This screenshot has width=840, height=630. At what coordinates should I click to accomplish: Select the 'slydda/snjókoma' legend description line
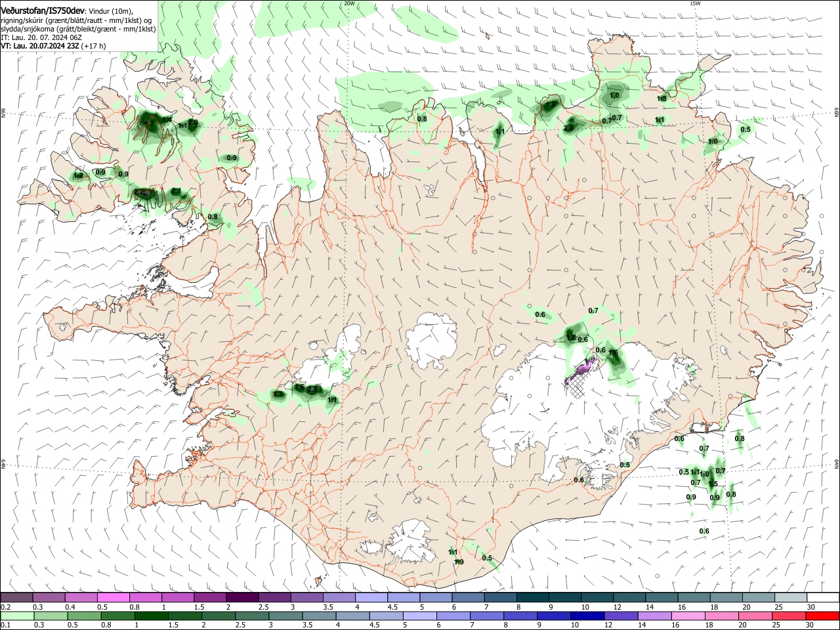coord(78,29)
